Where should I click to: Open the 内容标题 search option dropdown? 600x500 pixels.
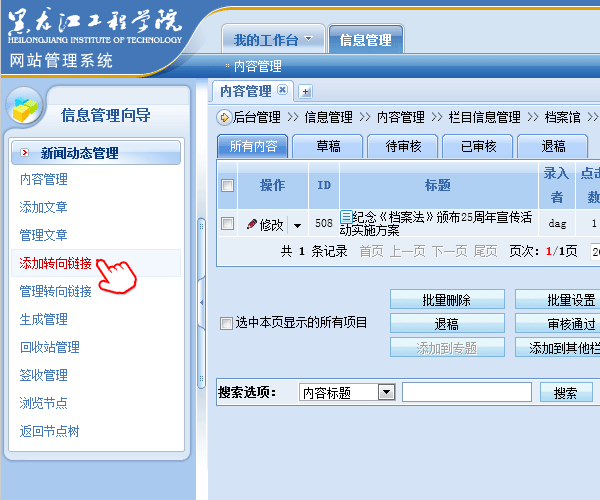click(386, 393)
